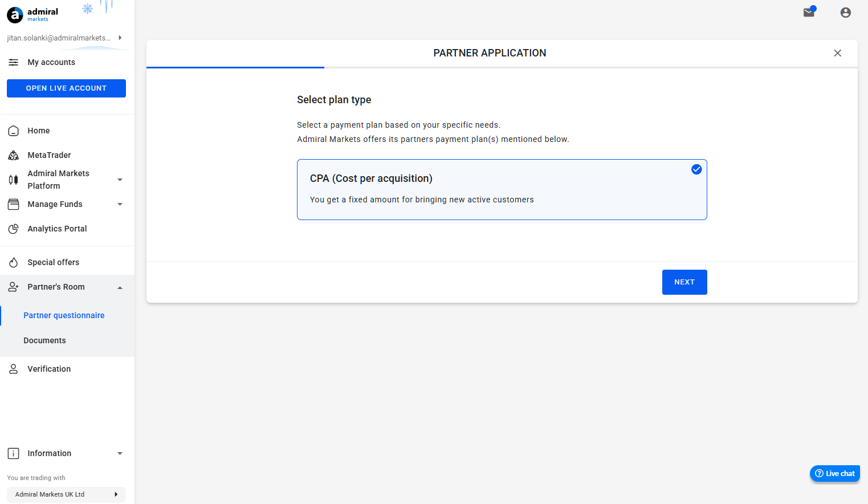Screen dimensions: 868x504
Task: Click the Special offers flame icon
Action: tap(14, 262)
